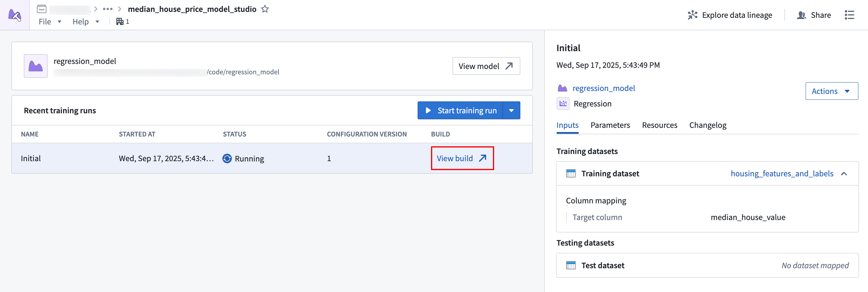Click the organization building icon

[x=120, y=21]
